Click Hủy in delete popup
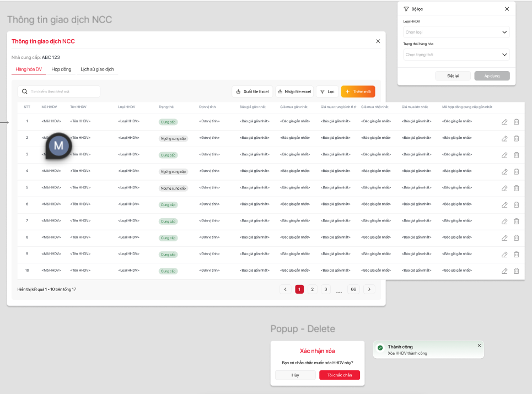The height and width of the screenshot is (394, 532). tap(295, 375)
